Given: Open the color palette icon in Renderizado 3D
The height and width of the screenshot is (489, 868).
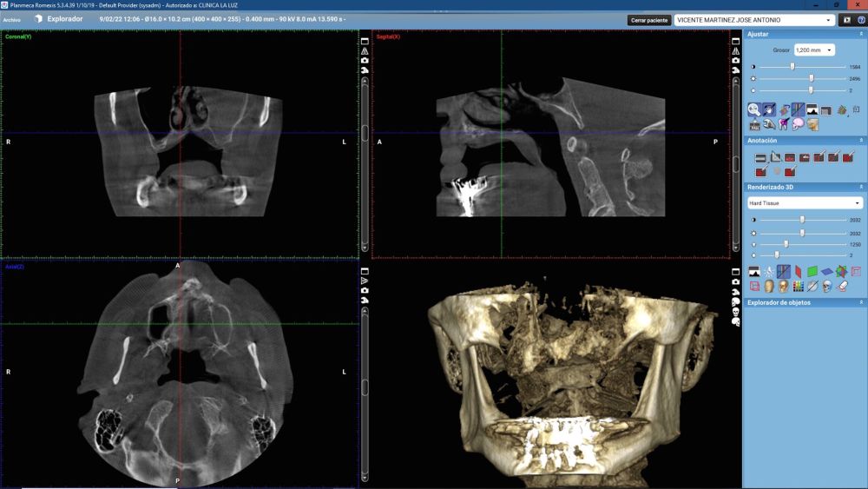Looking at the screenshot, I should (x=798, y=286).
